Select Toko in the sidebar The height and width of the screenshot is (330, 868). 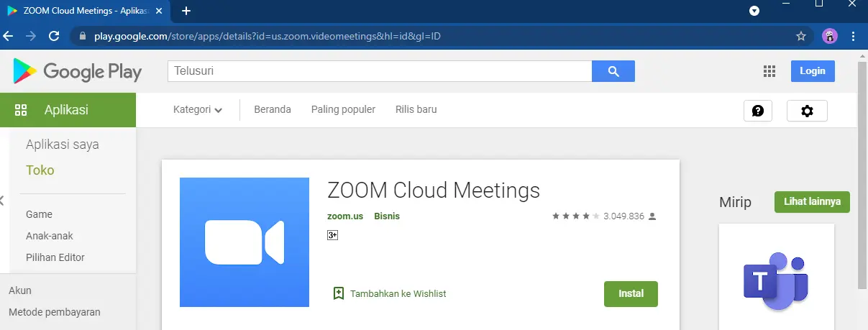pyautogui.click(x=40, y=170)
